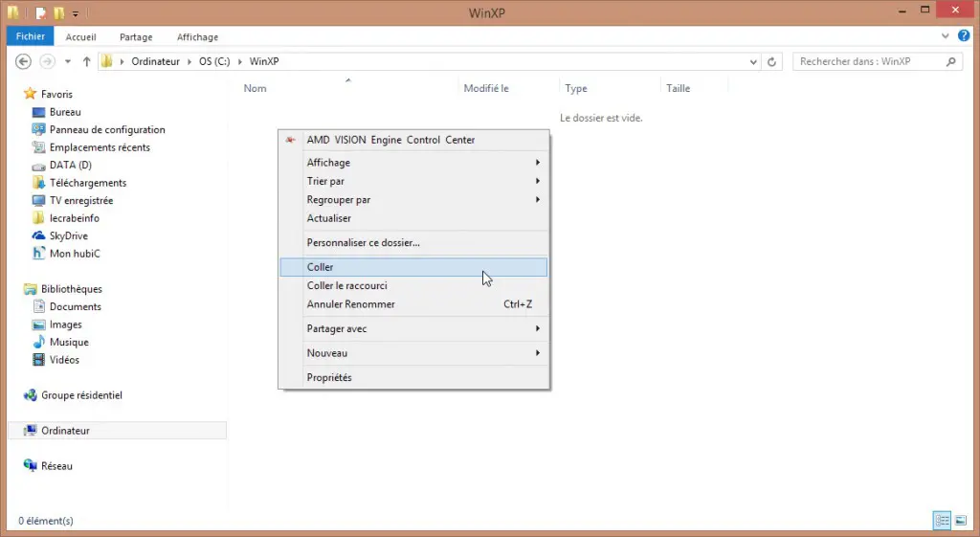Click the AMD VISION Engine Control Center icon

click(x=290, y=140)
